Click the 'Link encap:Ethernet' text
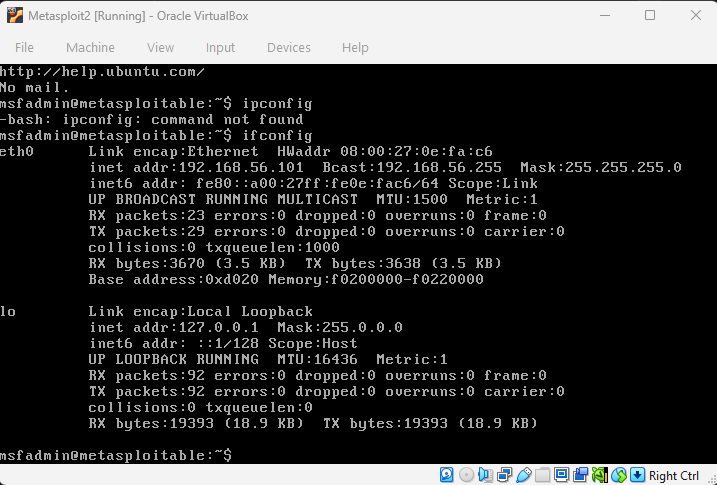This screenshot has height=485, width=717. [x=174, y=151]
